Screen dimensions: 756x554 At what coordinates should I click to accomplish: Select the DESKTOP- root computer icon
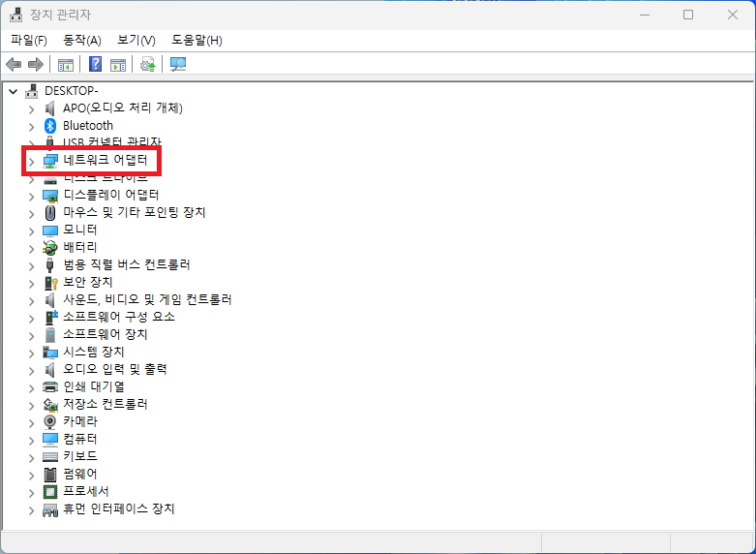click(32, 91)
